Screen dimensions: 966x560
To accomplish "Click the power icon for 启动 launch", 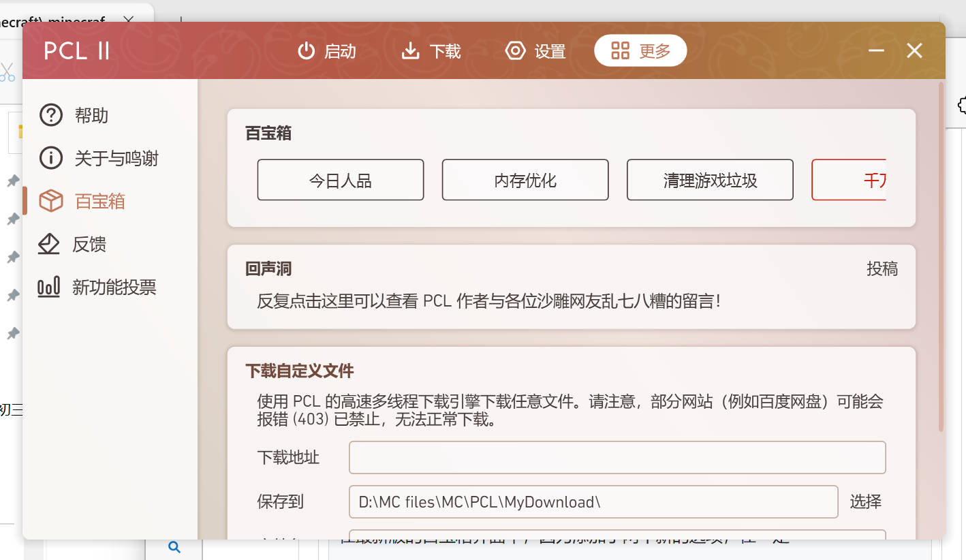I will (306, 50).
